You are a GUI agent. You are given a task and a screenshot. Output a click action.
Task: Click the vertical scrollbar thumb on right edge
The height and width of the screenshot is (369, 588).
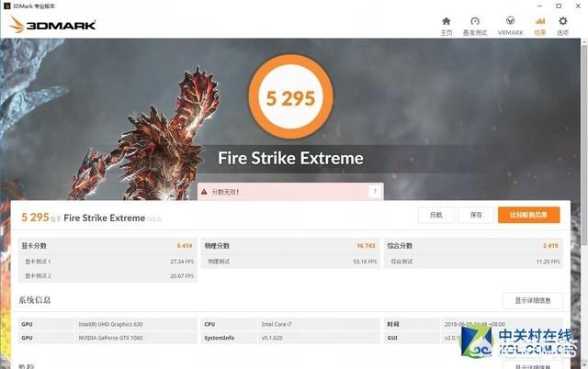[x=584, y=144]
